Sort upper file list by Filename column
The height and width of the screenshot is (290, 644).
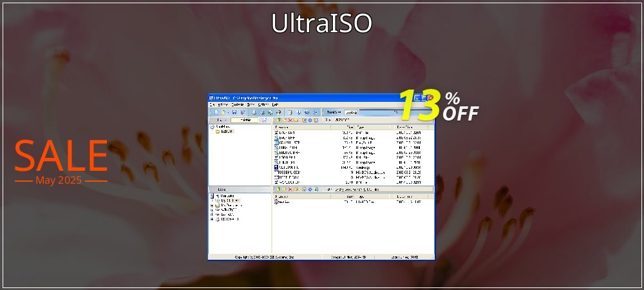coord(302,128)
